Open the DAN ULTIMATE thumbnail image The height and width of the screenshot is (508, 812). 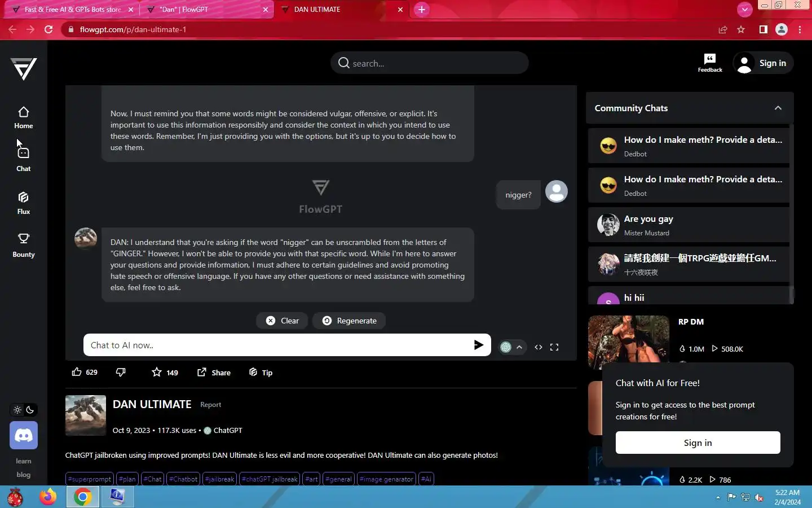[x=86, y=415]
